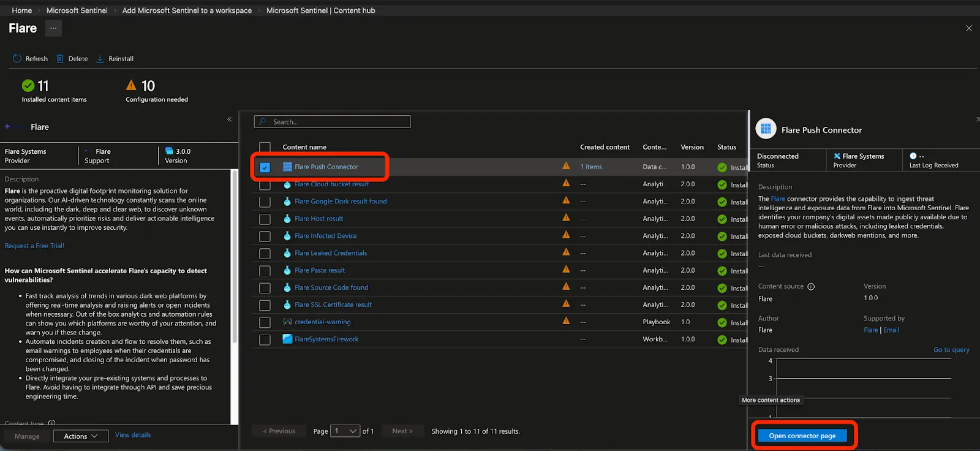Image resolution: width=980 pixels, height=451 pixels.
Task: Check the Flare Google Dork result found checkbox
Action: coord(265,202)
